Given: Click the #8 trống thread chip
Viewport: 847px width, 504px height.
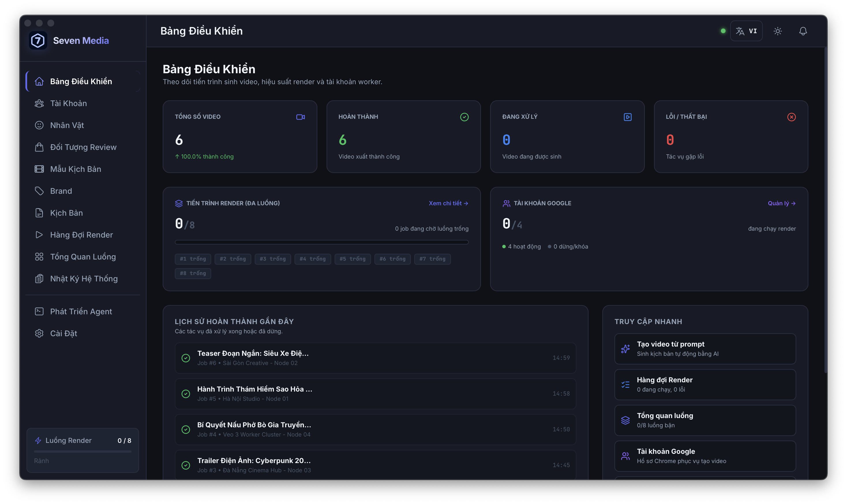Looking at the screenshot, I should tap(193, 273).
